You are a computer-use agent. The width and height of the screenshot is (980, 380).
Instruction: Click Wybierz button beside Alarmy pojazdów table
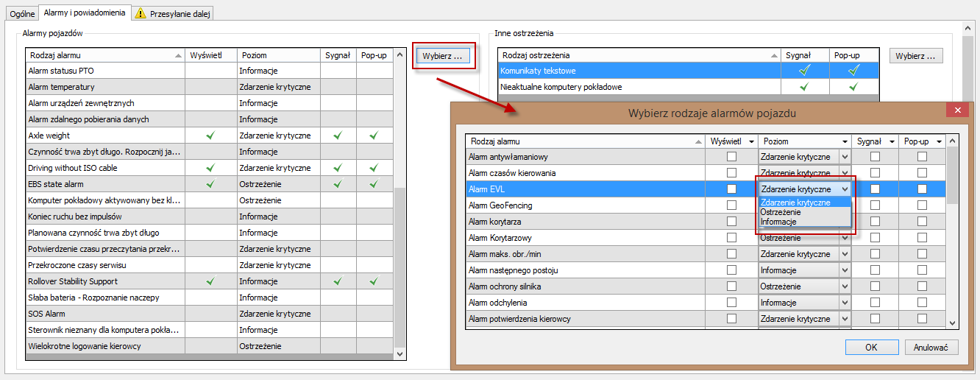click(x=441, y=56)
